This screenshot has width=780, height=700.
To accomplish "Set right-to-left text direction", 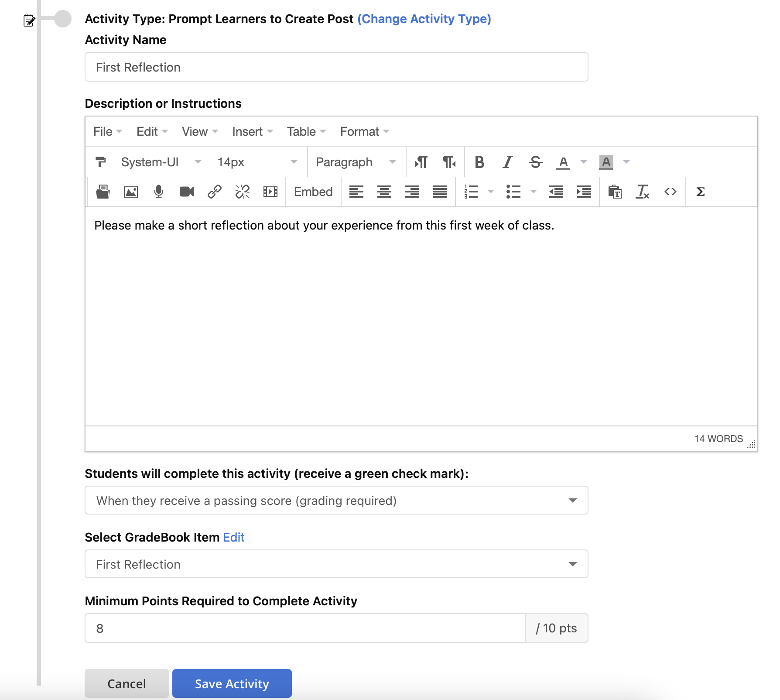I will pyautogui.click(x=449, y=162).
